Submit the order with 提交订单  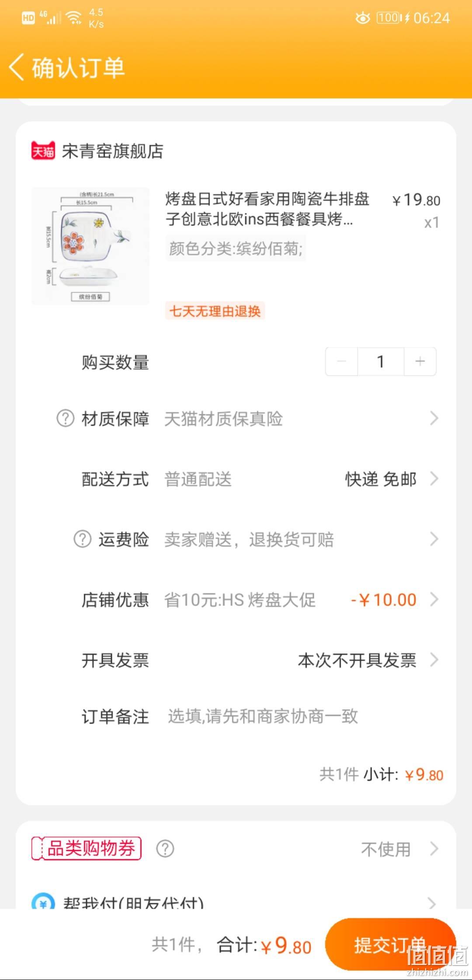tap(391, 945)
